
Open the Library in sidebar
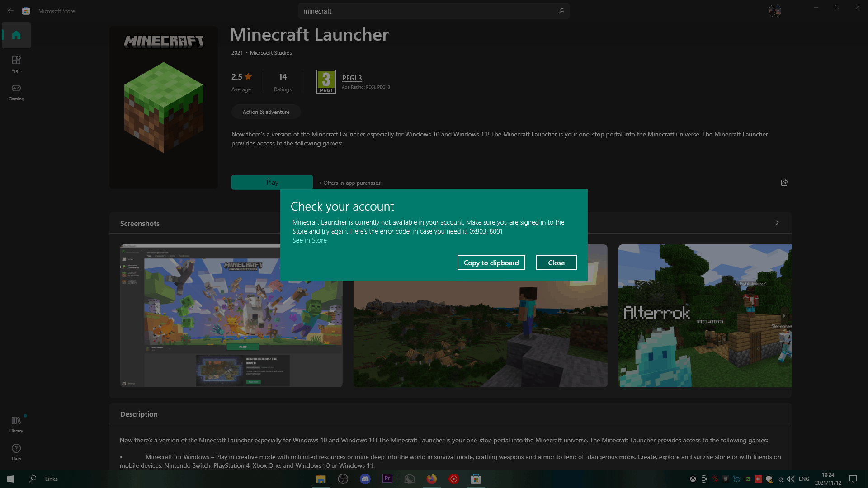(16, 424)
